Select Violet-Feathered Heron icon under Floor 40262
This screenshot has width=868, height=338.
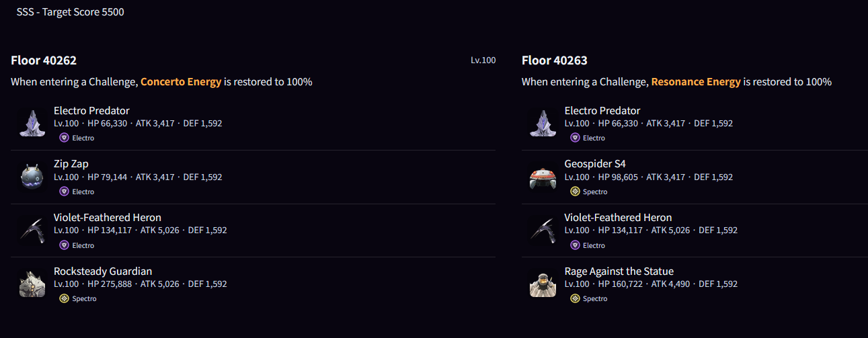pyautogui.click(x=32, y=230)
